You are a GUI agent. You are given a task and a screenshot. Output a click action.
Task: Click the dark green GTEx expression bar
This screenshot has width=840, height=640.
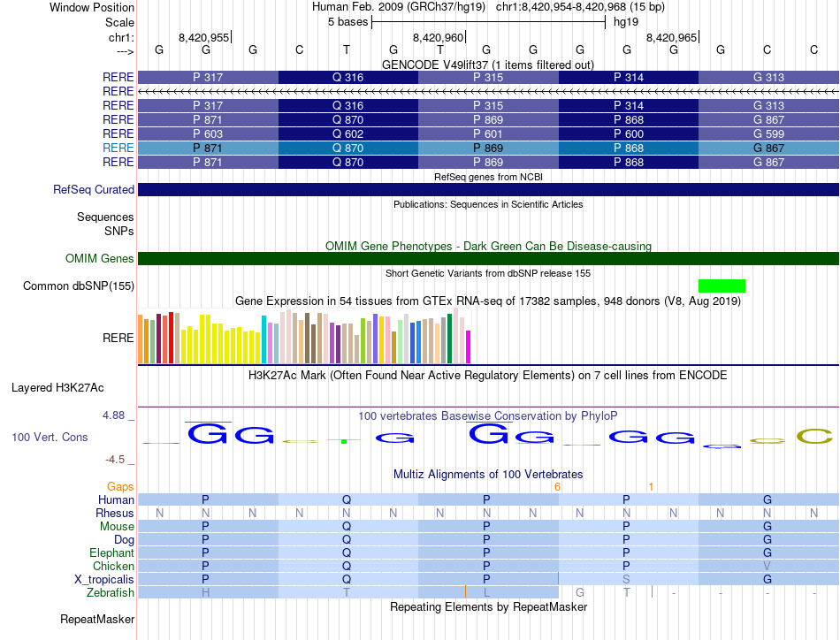pos(449,339)
